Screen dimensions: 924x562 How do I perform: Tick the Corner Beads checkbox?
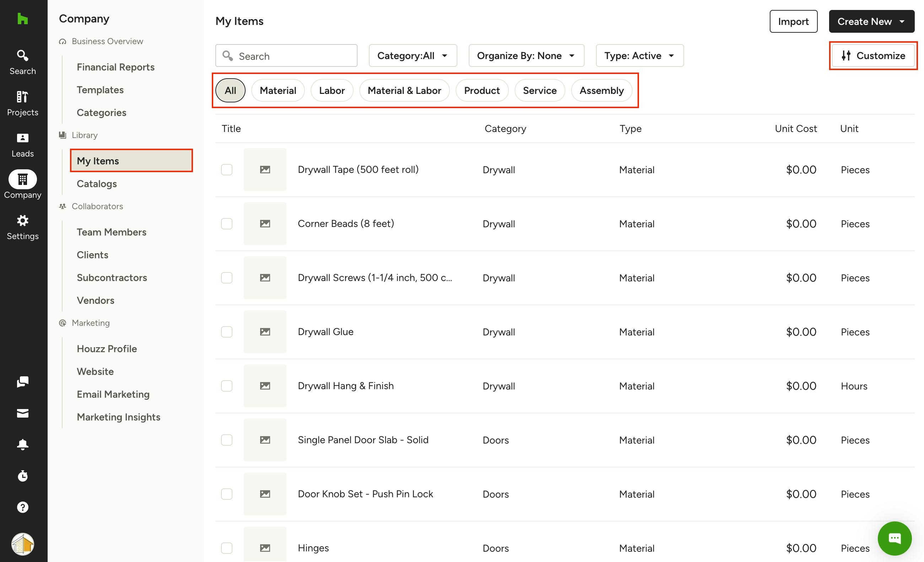[226, 224]
